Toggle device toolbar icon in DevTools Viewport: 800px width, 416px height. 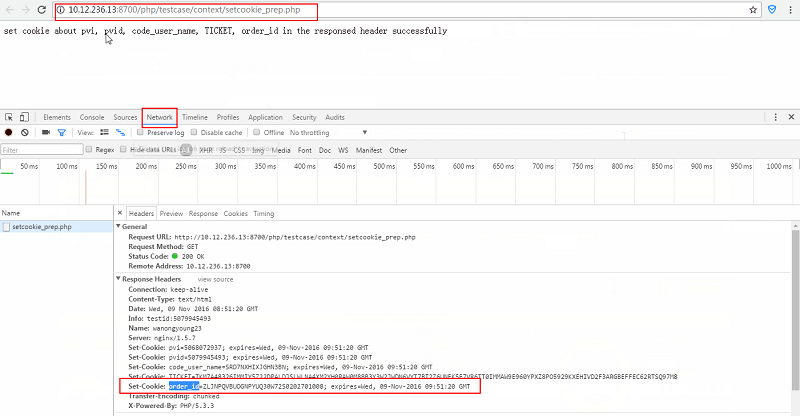coord(24,117)
